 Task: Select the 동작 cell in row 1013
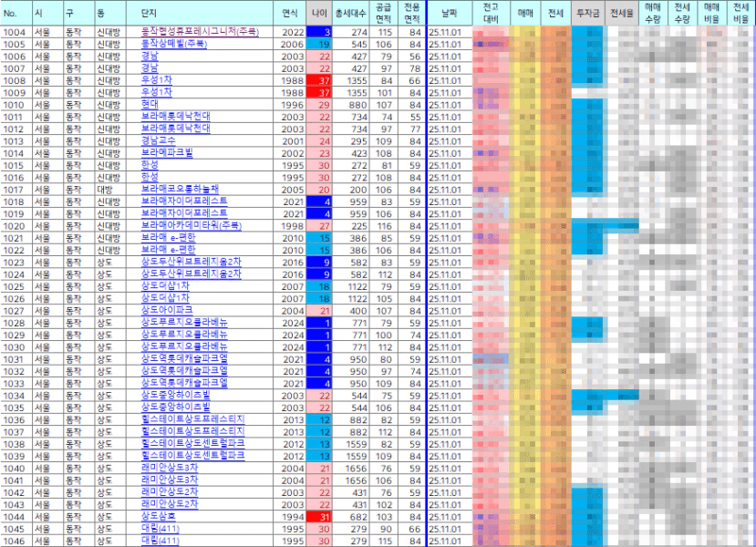78,140
